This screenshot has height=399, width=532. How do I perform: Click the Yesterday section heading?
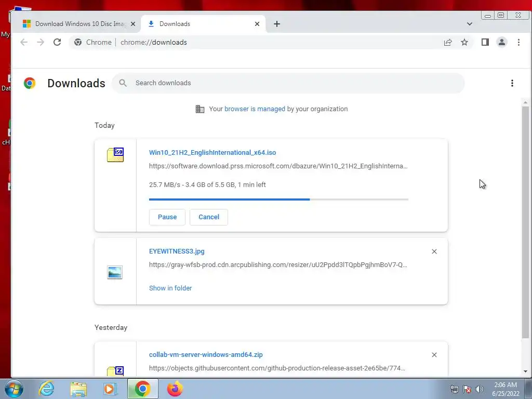pyautogui.click(x=111, y=328)
